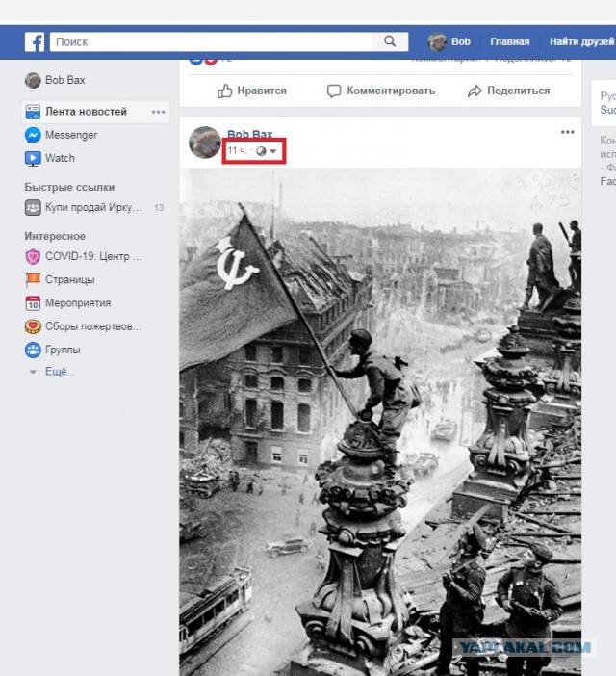Open Купи продай Ирку... group

[x=93, y=207]
